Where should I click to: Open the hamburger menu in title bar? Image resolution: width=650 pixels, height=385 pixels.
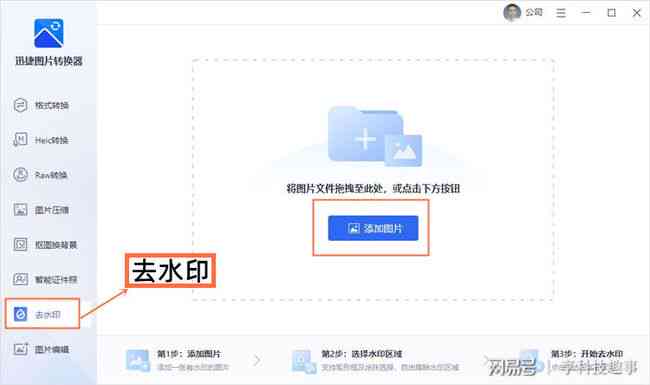click(x=561, y=13)
